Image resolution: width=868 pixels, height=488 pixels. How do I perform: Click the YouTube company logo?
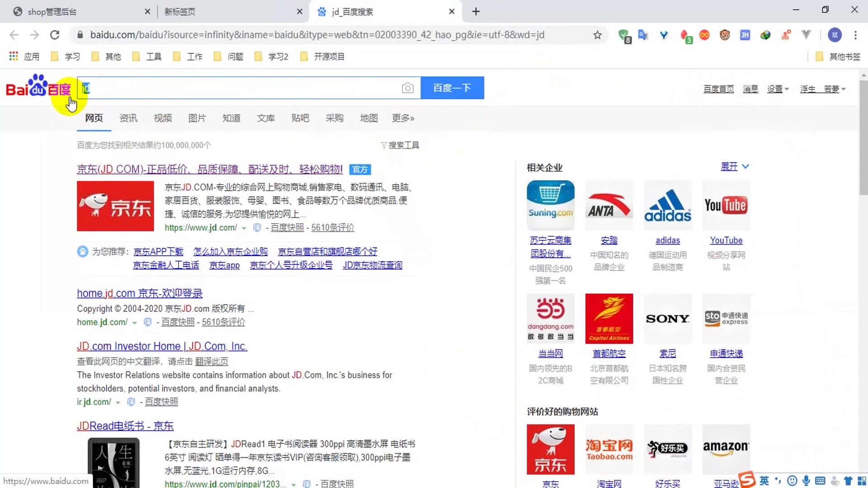[726, 205]
